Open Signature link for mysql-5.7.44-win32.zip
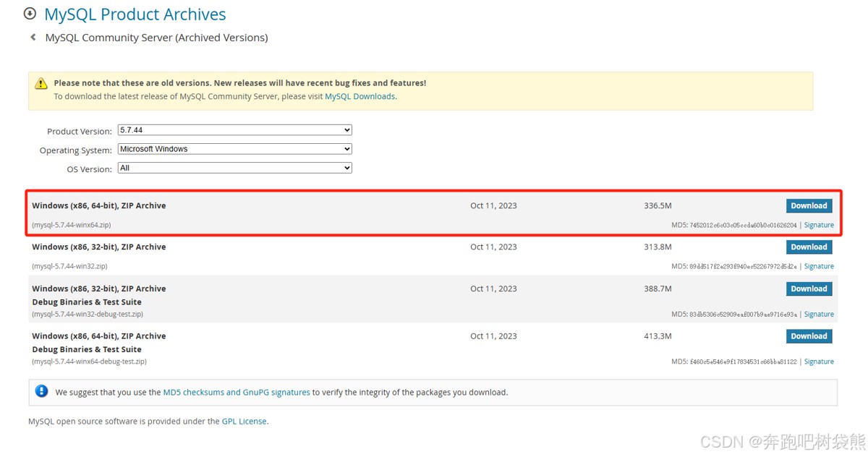868x457 pixels. [x=819, y=266]
